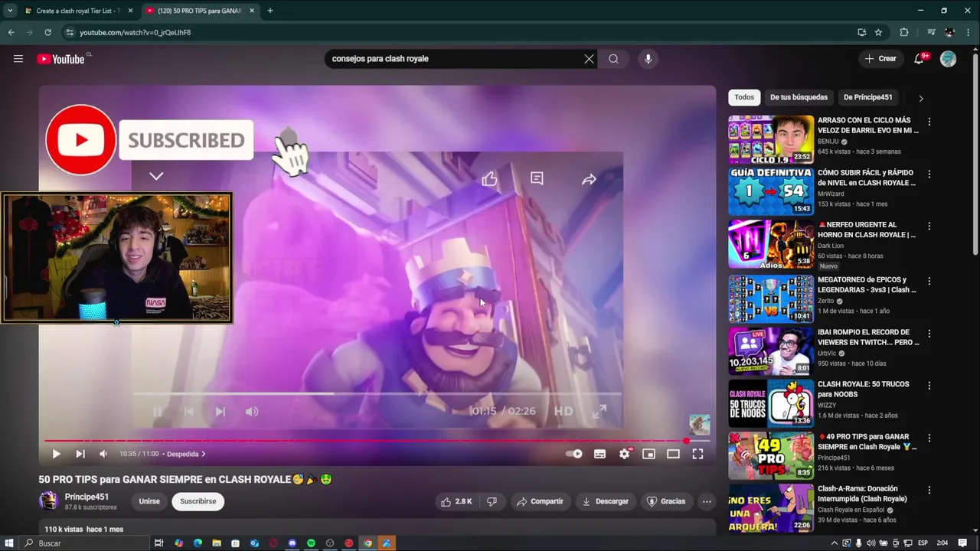Mute the video volume

tap(103, 454)
